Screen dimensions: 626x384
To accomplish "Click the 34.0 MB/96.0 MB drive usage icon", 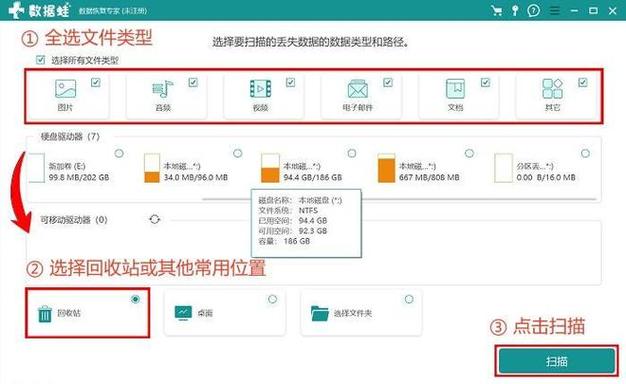I will point(152,168).
